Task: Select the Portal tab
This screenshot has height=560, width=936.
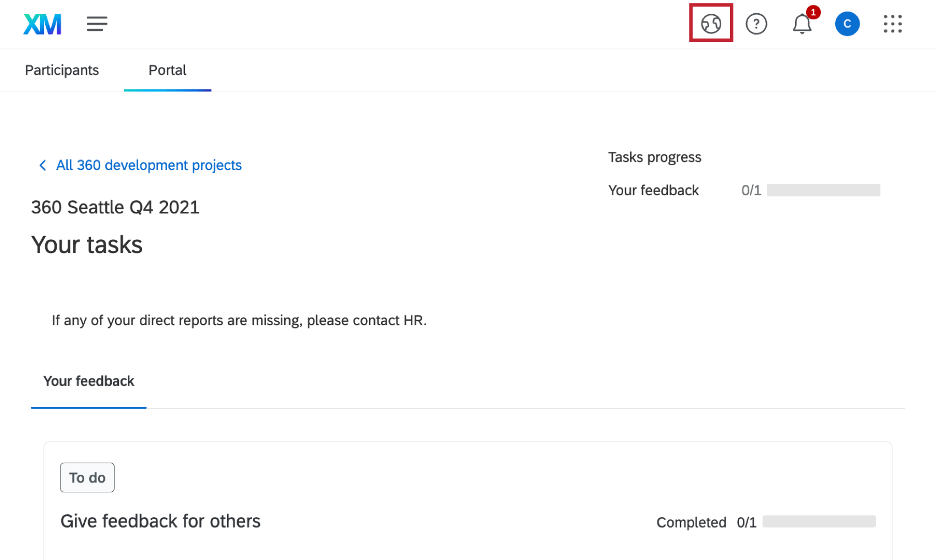Action: coord(167,70)
